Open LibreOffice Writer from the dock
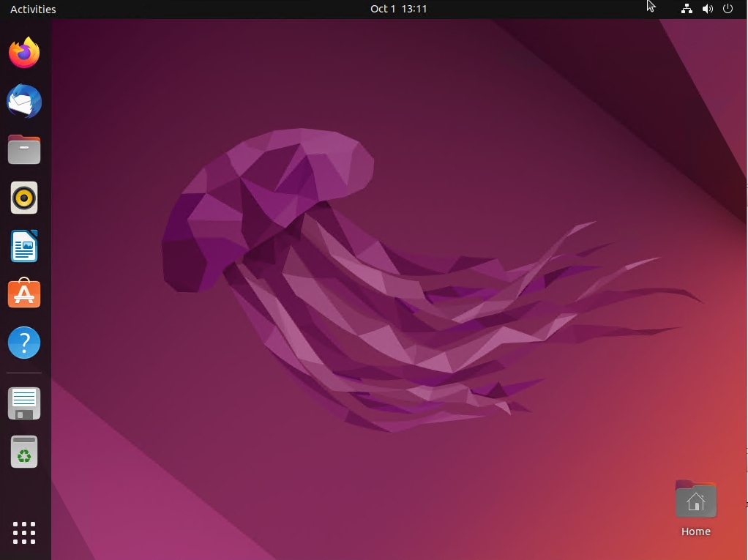 click(x=23, y=246)
